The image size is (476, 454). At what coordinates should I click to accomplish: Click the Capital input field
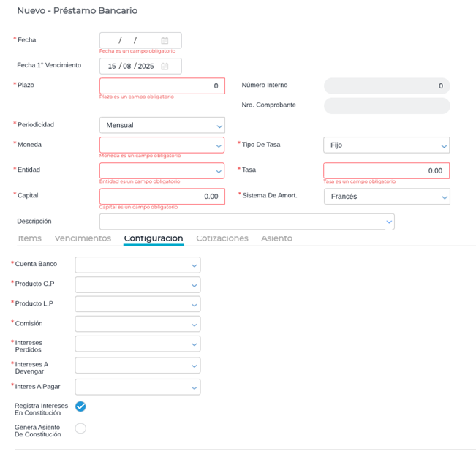coord(162,197)
